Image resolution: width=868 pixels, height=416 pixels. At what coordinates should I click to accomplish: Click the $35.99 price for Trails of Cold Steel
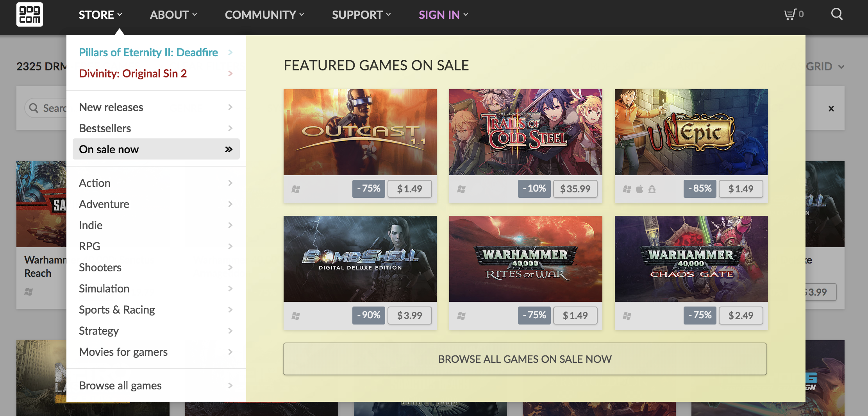[x=575, y=189]
